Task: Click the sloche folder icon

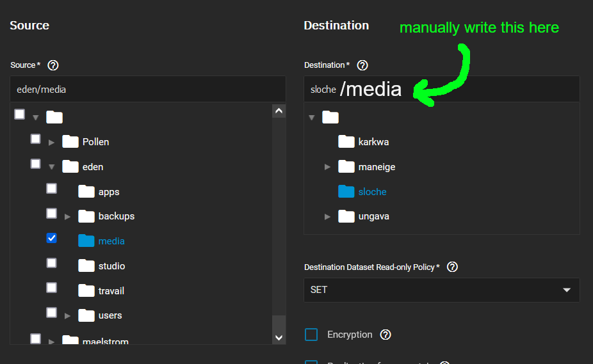Action: [x=346, y=191]
